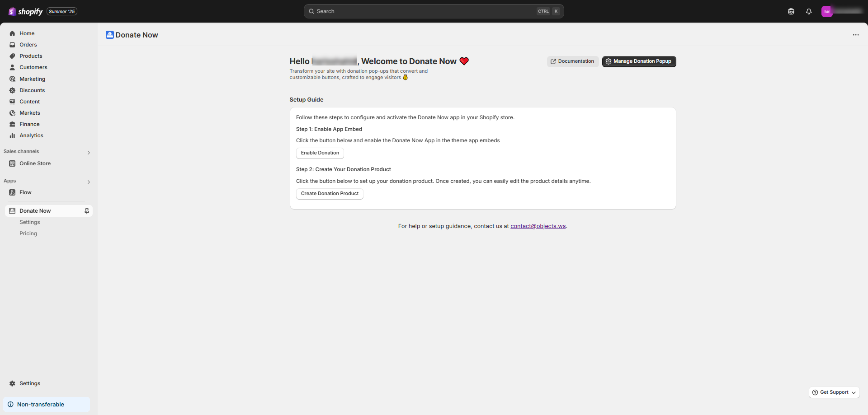
Task: Select Donate Now in the sidebar
Action: [48, 211]
